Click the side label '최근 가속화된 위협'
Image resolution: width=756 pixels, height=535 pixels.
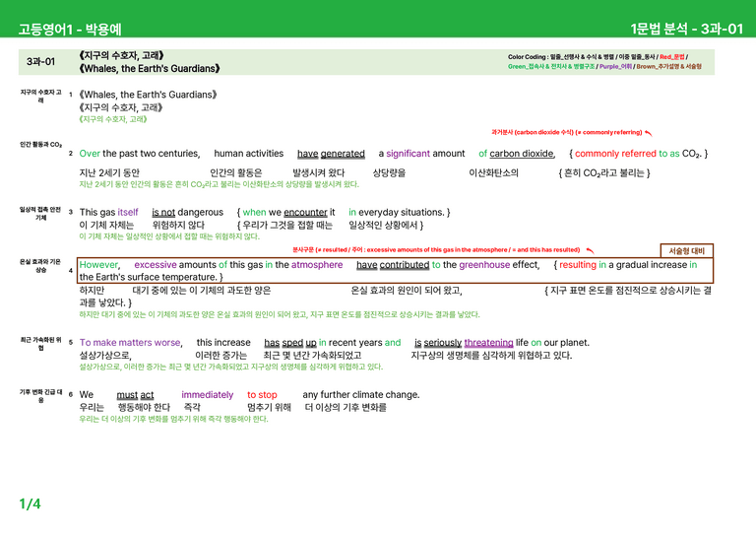point(40,344)
